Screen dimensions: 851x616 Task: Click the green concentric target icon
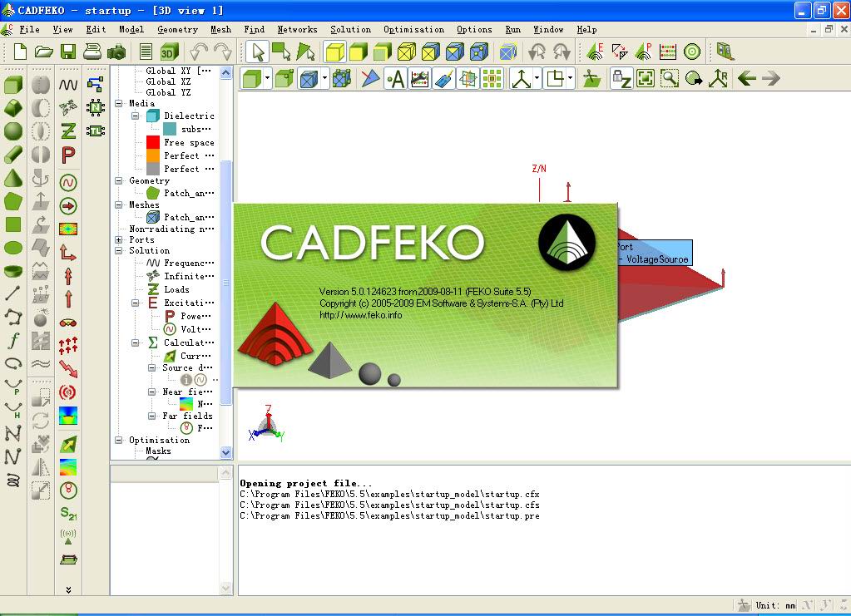click(x=692, y=52)
